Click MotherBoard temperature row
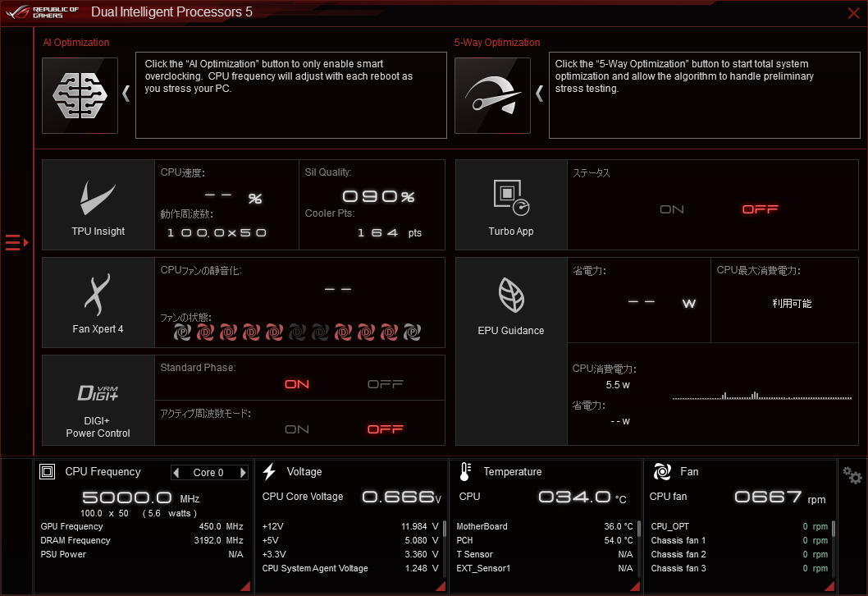This screenshot has height=596, width=868. click(545, 527)
